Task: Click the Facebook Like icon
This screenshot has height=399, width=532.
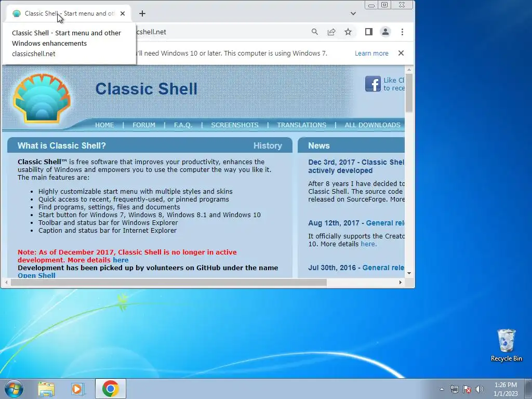Action: click(373, 84)
